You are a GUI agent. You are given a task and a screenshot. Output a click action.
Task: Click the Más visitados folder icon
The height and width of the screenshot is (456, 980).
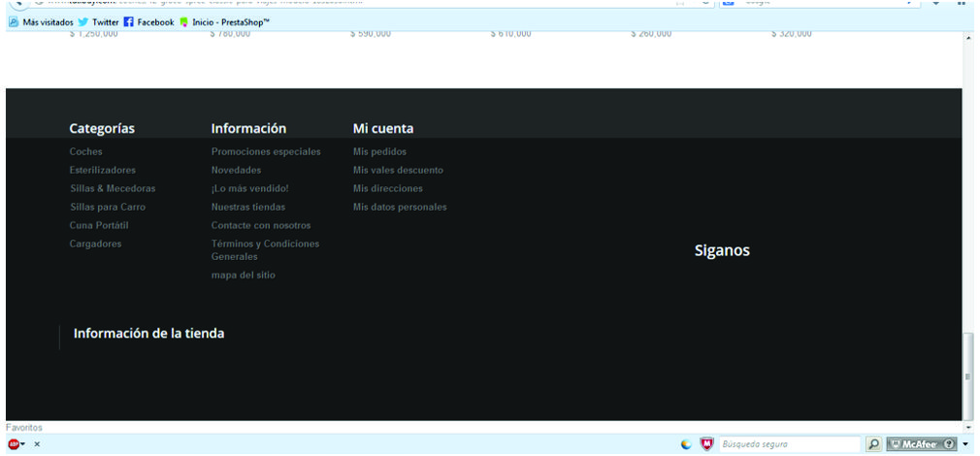pos(14,22)
